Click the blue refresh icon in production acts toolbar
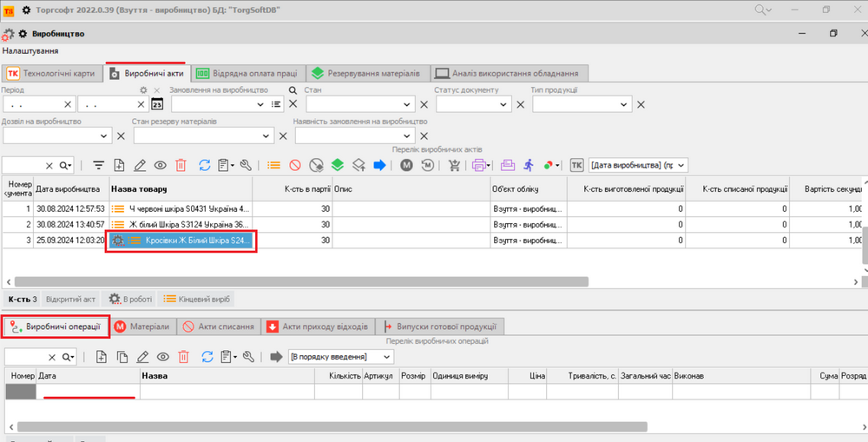 pyautogui.click(x=205, y=165)
